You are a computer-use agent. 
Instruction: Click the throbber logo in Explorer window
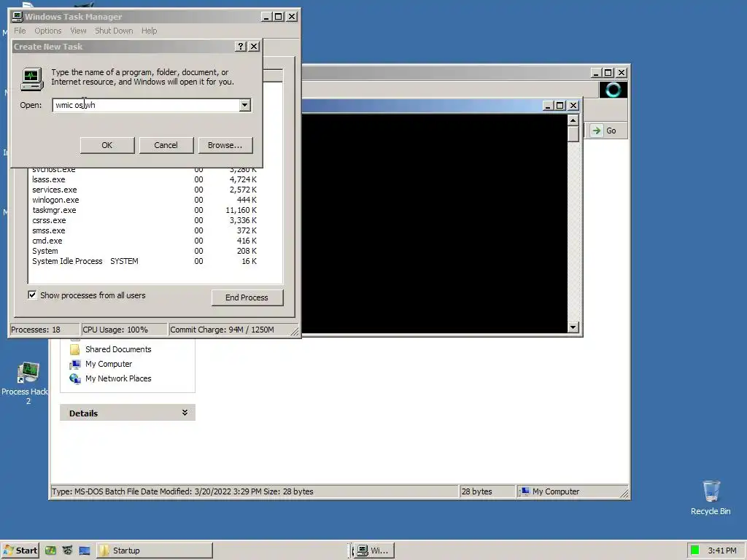[x=613, y=90]
